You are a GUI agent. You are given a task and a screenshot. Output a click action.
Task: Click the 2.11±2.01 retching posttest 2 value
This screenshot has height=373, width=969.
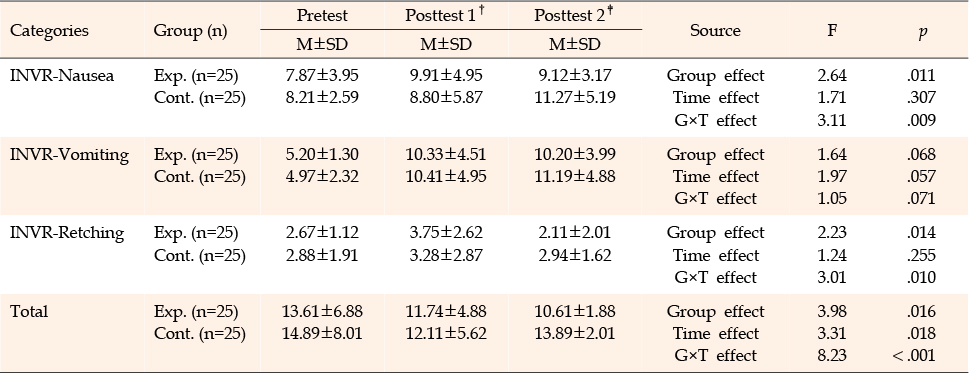coord(575,233)
